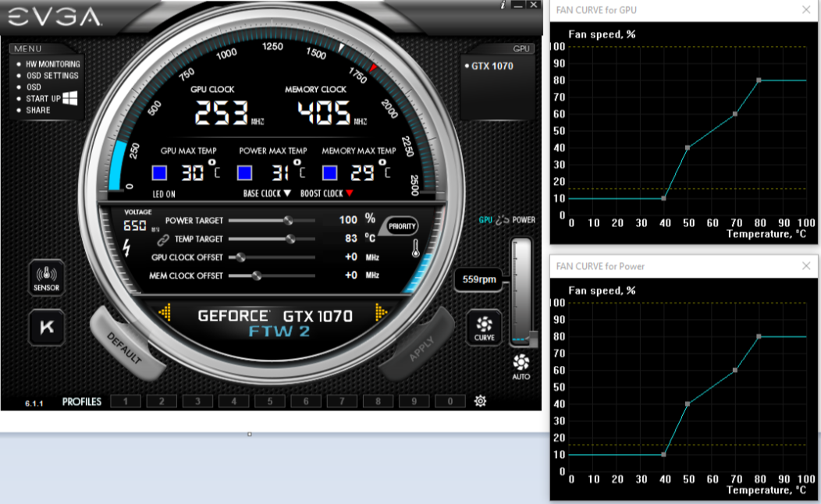Click the left yellow GPU selection arrow

165,312
